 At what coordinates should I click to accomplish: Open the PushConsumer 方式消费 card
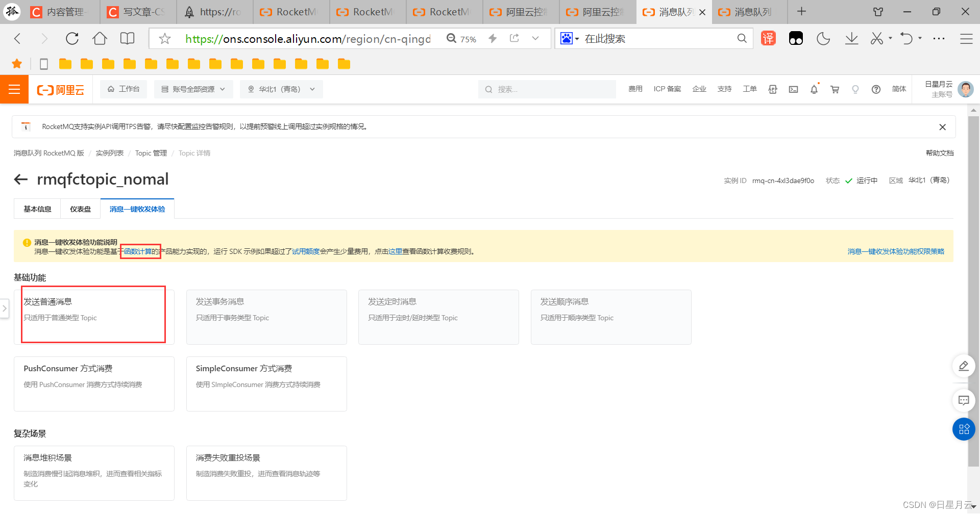tap(94, 384)
